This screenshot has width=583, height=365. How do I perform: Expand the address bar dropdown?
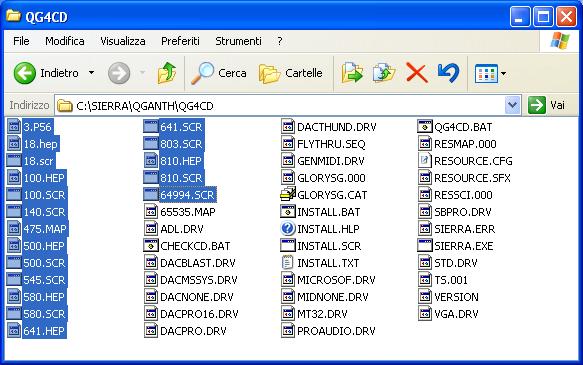[512, 106]
